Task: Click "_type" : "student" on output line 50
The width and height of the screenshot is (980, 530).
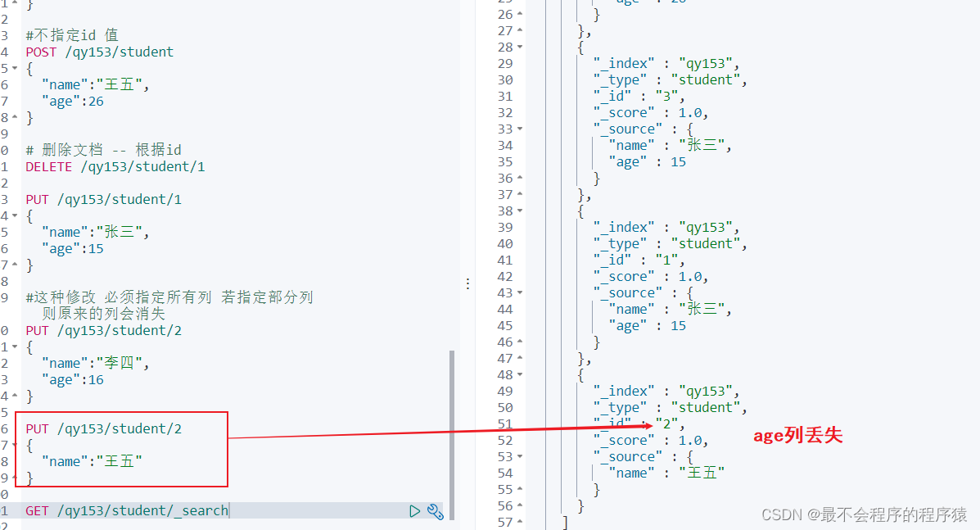Action: coord(670,407)
